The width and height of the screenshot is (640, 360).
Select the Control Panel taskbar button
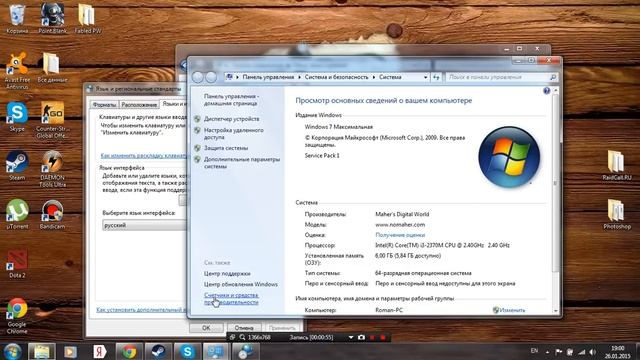coord(216,352)
